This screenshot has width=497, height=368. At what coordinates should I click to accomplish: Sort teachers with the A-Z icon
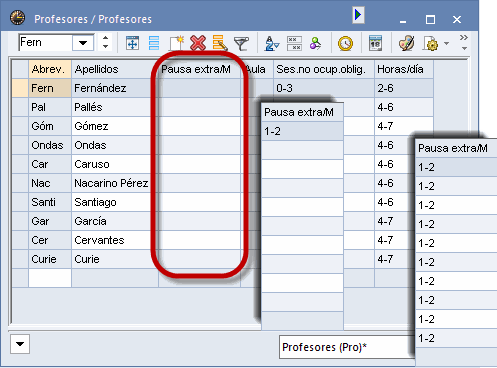tap(272, 44)
